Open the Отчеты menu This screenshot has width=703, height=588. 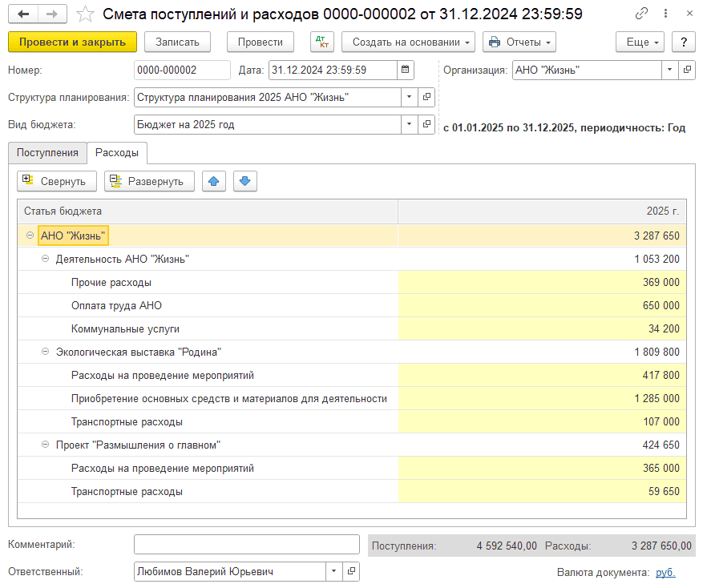click(519, 42)
